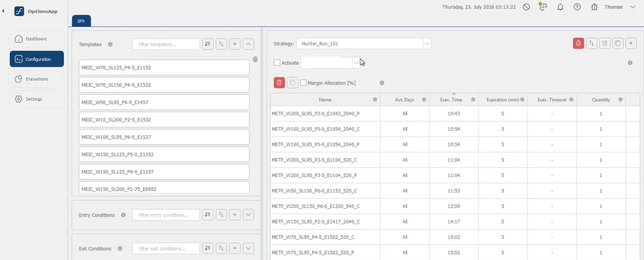Click the Exit Conditions info icon

(x=120, y=248)
